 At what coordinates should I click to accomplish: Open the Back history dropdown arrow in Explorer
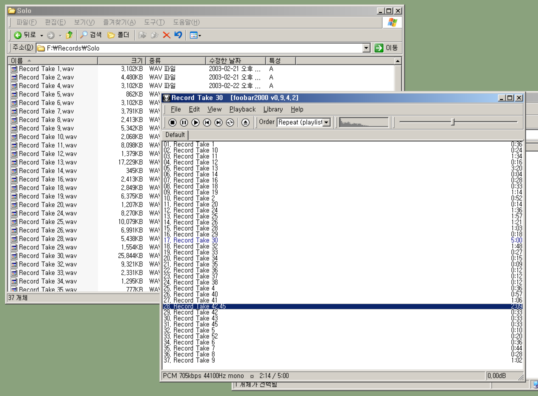pos(42,35)
